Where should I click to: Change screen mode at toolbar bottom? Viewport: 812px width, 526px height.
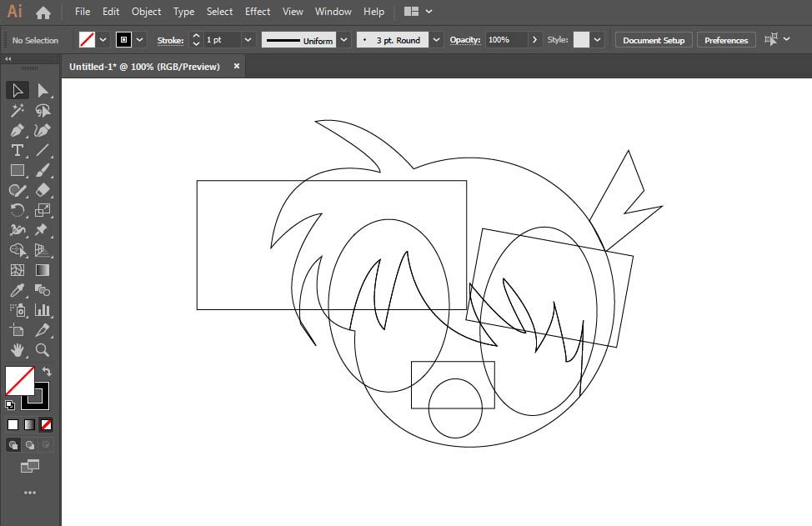click(30, 467)
